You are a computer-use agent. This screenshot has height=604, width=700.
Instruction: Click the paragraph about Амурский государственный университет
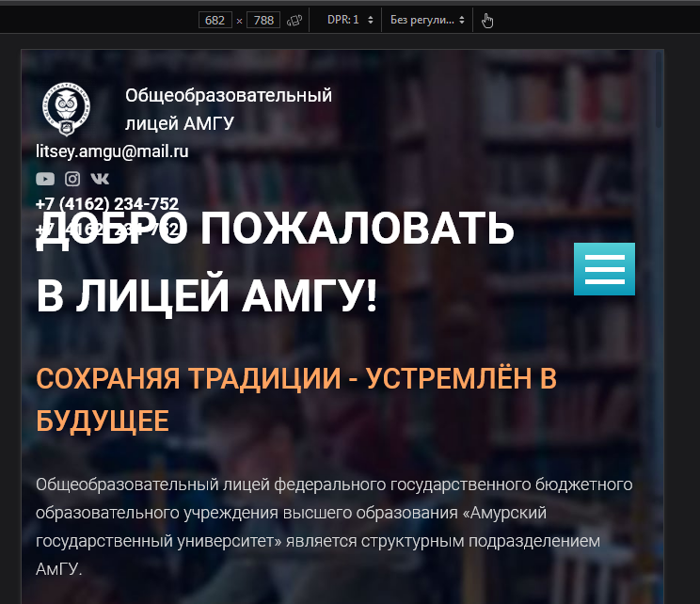333,527
